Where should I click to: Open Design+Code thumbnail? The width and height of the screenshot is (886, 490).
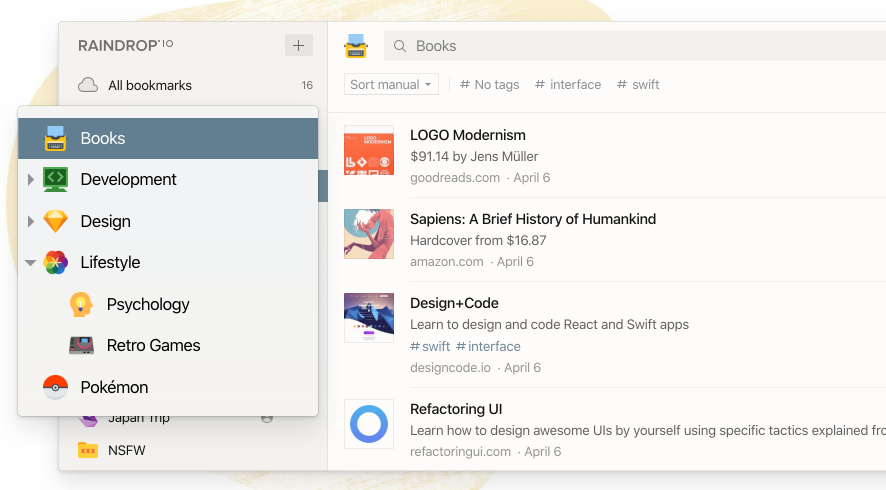369,318
